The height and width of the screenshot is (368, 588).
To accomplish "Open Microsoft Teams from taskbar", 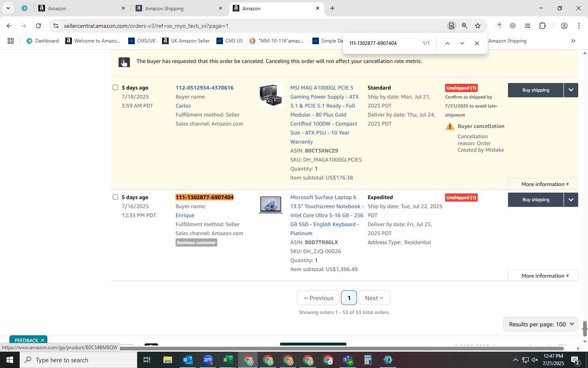I will click(x=348, y=360).
